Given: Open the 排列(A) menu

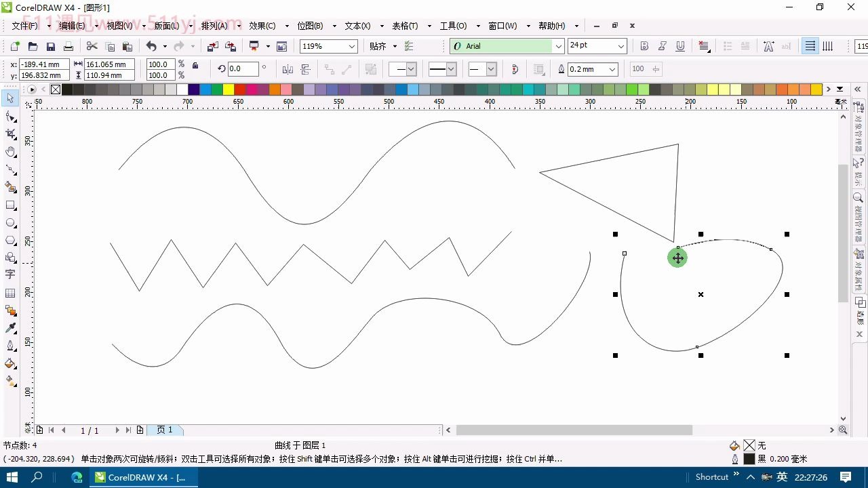Looking at the screenshot, I should [x=214, y=26].
